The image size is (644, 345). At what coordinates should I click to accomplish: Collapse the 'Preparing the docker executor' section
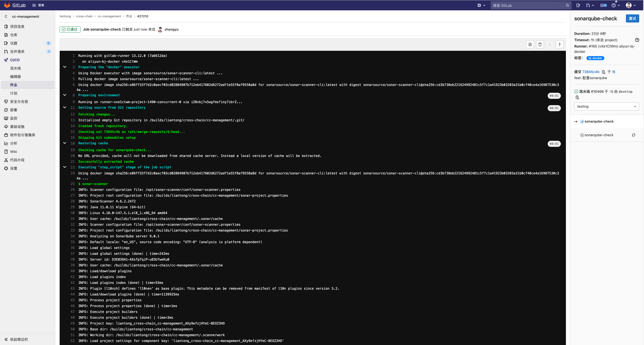(x=65, y=67)
